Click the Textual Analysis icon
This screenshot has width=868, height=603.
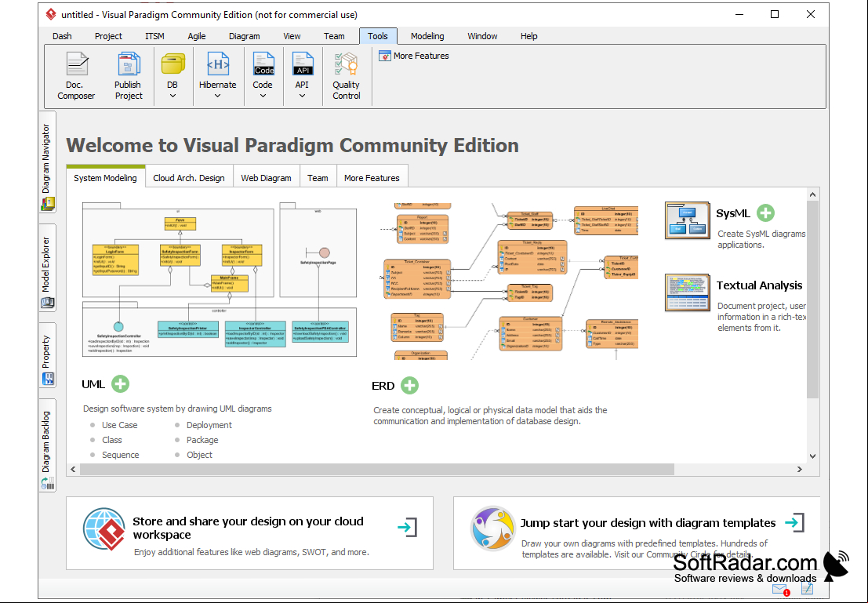[687, 292]
